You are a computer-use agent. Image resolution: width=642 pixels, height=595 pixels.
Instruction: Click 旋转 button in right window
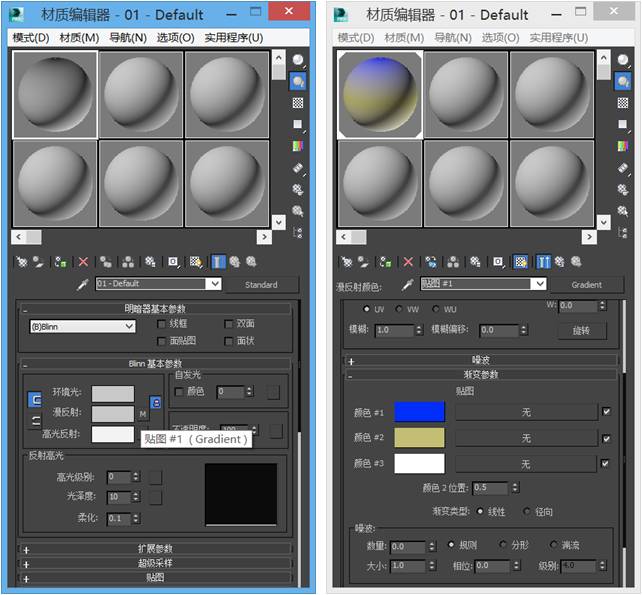[x=581, y=330]
